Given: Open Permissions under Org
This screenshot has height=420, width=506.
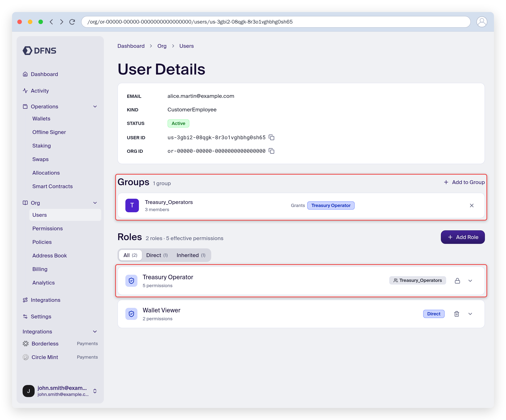Looking at the screenshot, I should 47,229.
